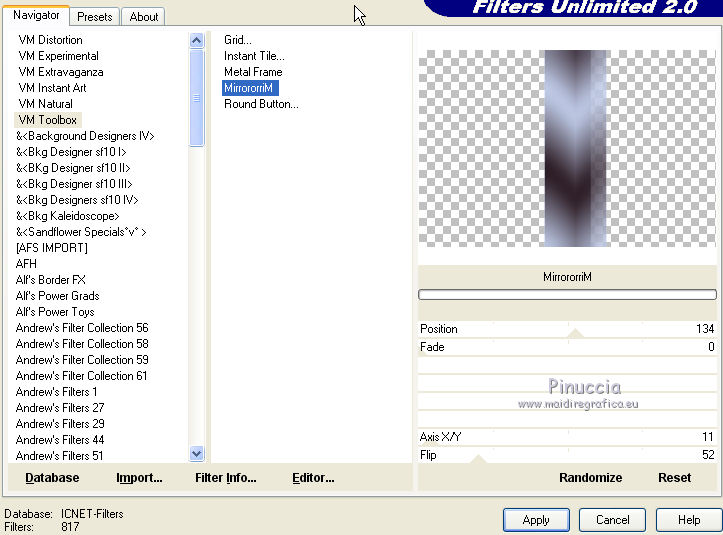
Task: Cancel the filter dialog
Action: (x=612, y=520)
